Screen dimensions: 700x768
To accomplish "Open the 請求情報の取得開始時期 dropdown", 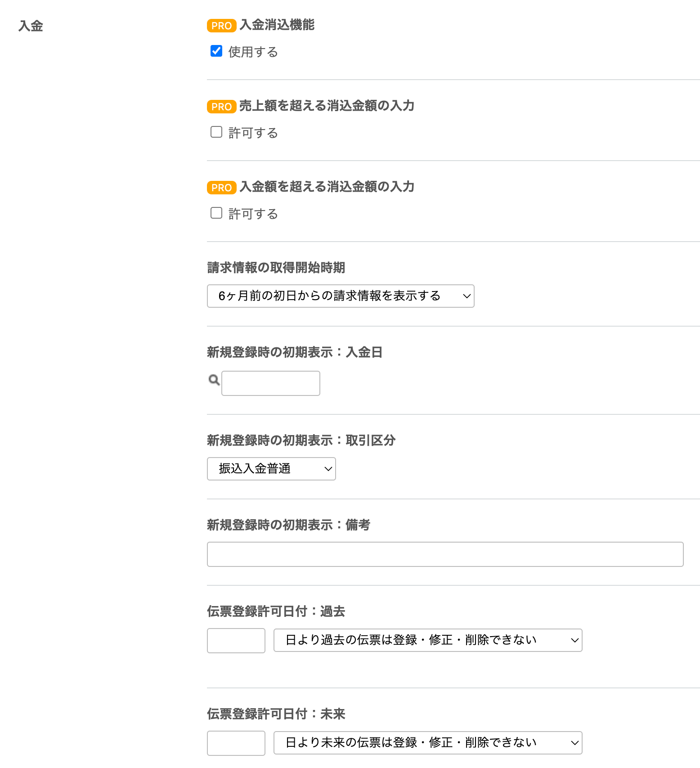I will [x=341, y=296].
